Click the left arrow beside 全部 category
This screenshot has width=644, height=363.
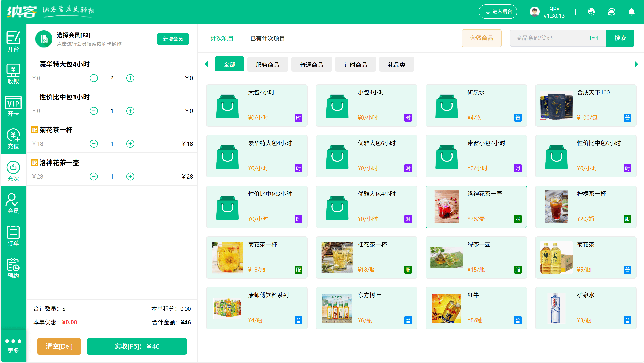207,64
